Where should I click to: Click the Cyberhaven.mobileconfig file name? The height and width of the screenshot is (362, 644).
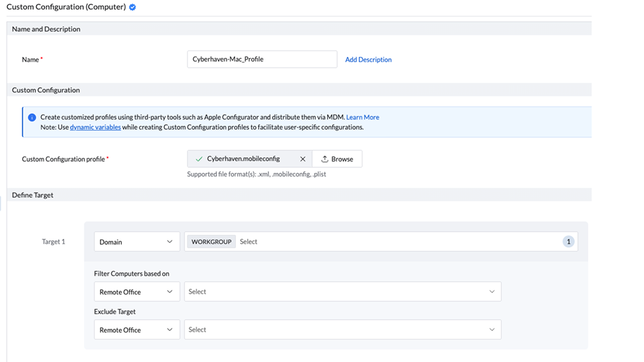coord(243,159)
